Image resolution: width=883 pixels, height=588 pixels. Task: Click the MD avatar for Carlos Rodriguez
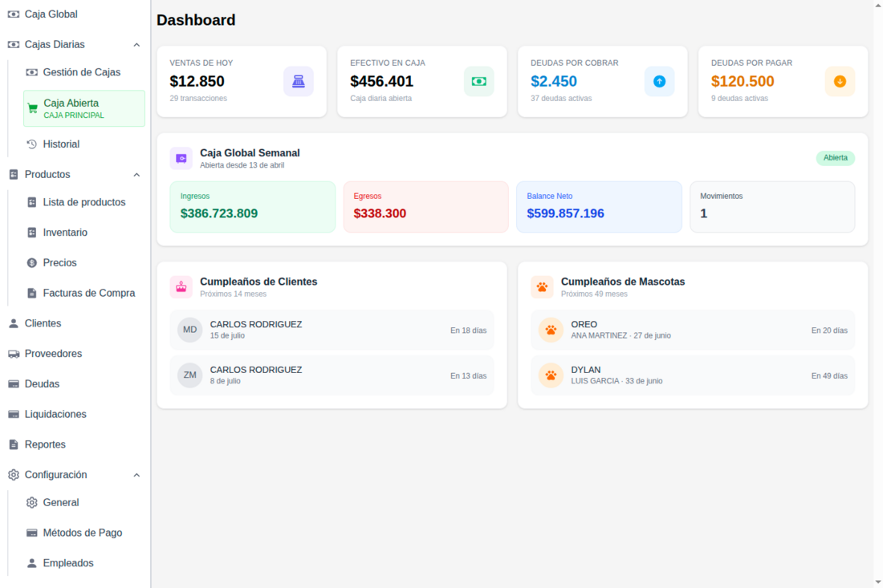189,330
